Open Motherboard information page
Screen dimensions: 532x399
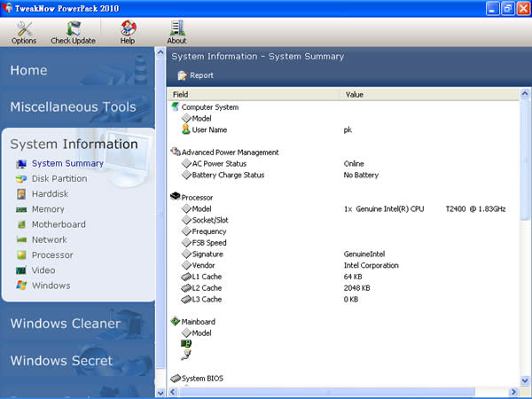coord(59,224)
